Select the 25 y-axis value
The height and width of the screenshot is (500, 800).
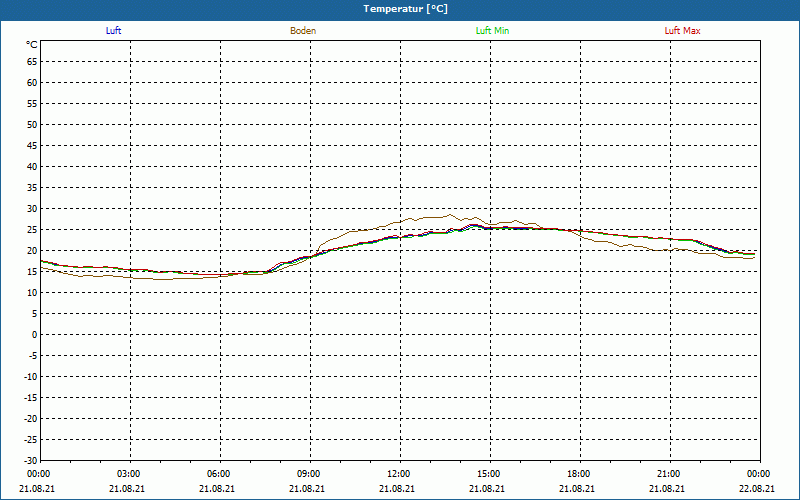[32, 230]
